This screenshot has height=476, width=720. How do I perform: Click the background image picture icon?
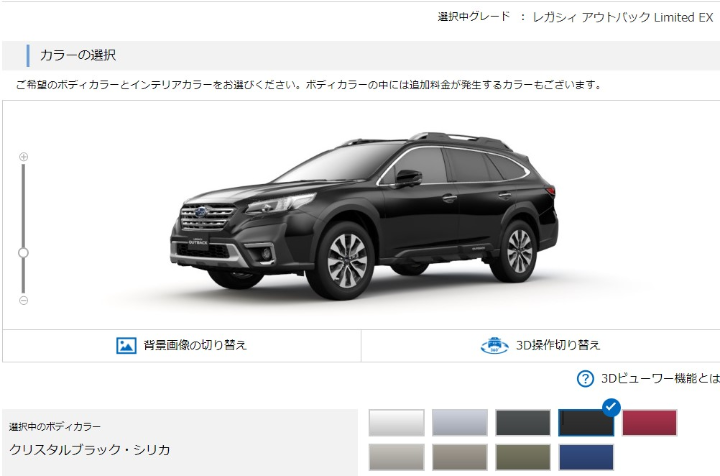[126, 345]
